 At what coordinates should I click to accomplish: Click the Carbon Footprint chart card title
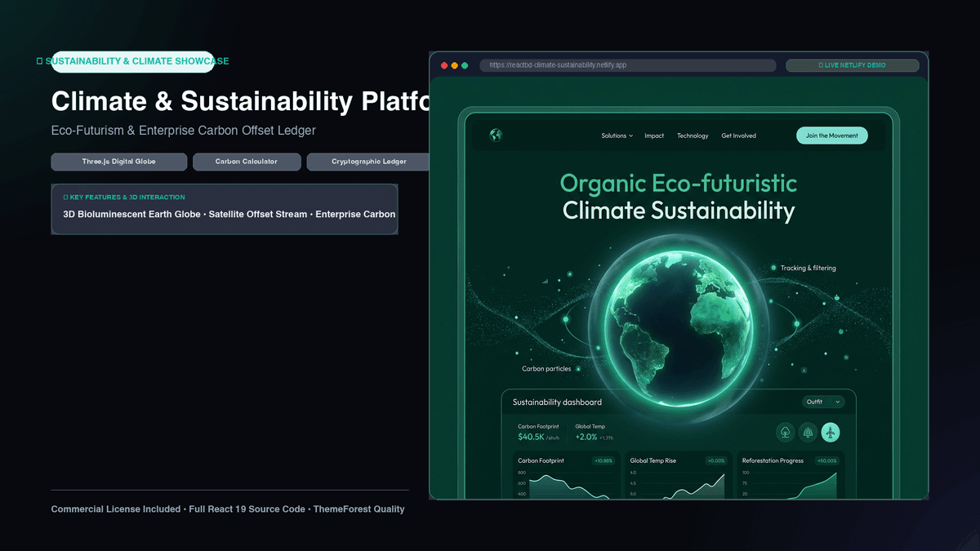(x=541, y=460)
